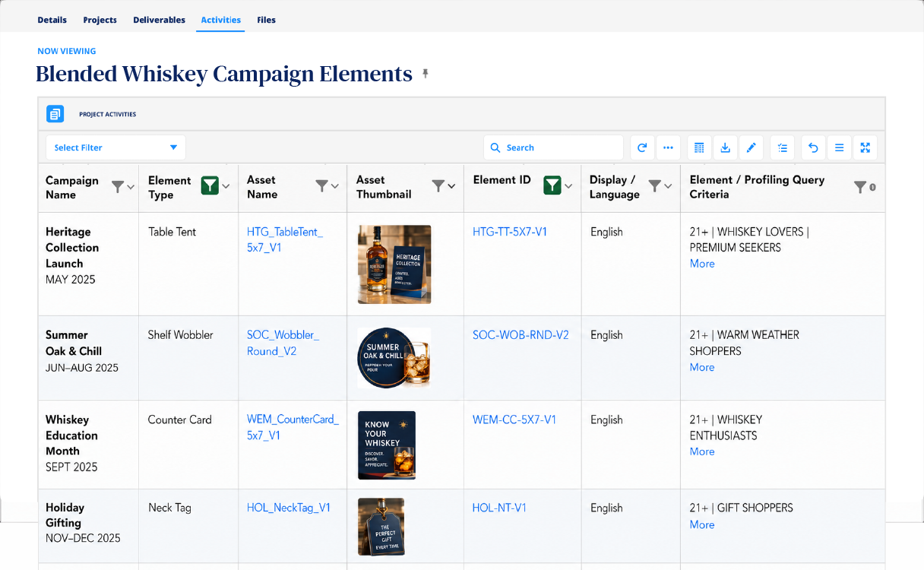The height and width of the screenshot is (570, 924).
Task: Click More under WARM WEATHER SHOPPERS
Action: (x=702, y=367)
